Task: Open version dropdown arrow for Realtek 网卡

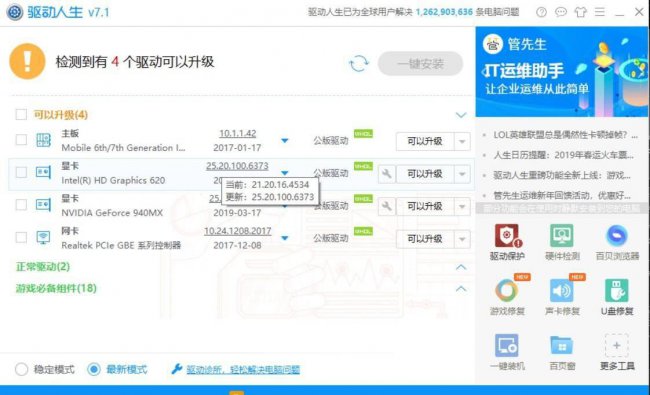Action: (x=285, y=238)
